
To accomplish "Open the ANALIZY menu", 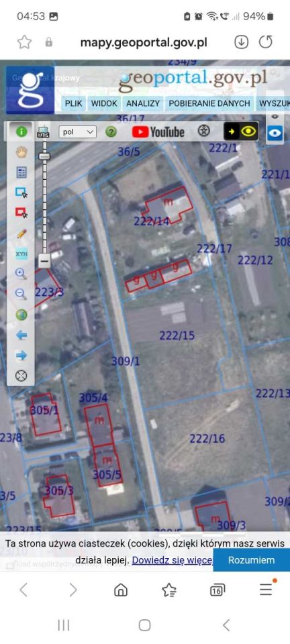I will coord(143,103).
